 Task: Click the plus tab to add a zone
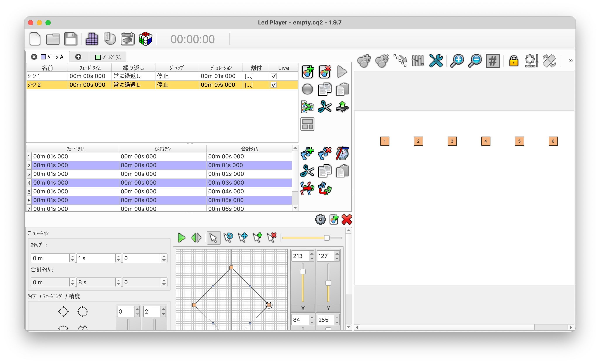tap(78, 57)
